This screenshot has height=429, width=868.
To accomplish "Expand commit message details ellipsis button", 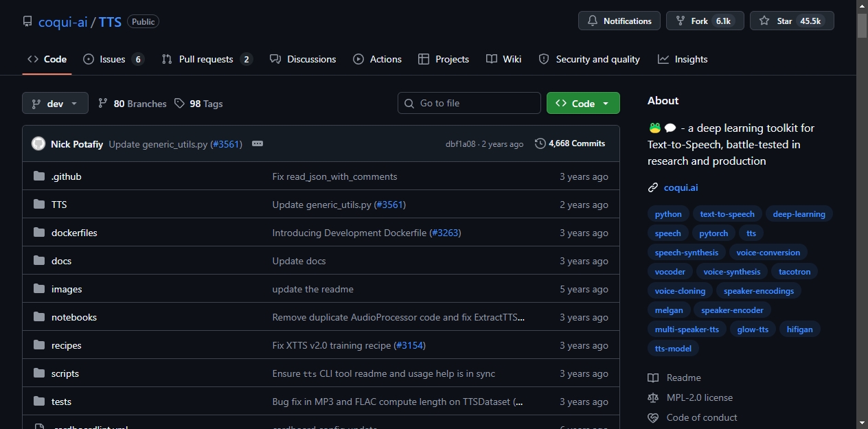I will (x=258, y=143).
